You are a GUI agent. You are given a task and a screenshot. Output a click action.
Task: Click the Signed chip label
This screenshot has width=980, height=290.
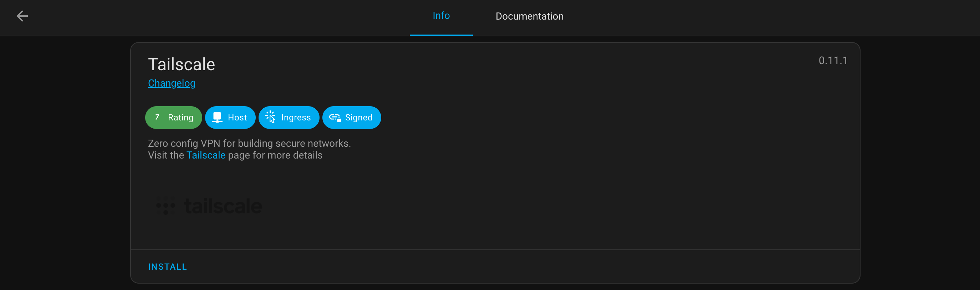(x=358, y=118)
